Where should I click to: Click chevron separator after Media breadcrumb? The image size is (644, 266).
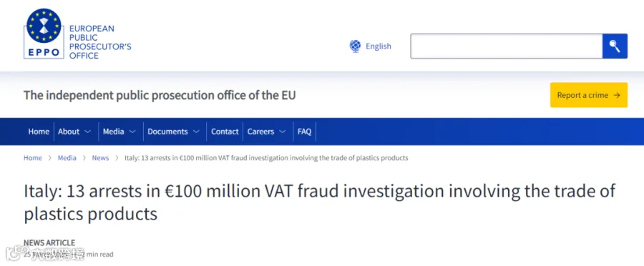point(84,158)
